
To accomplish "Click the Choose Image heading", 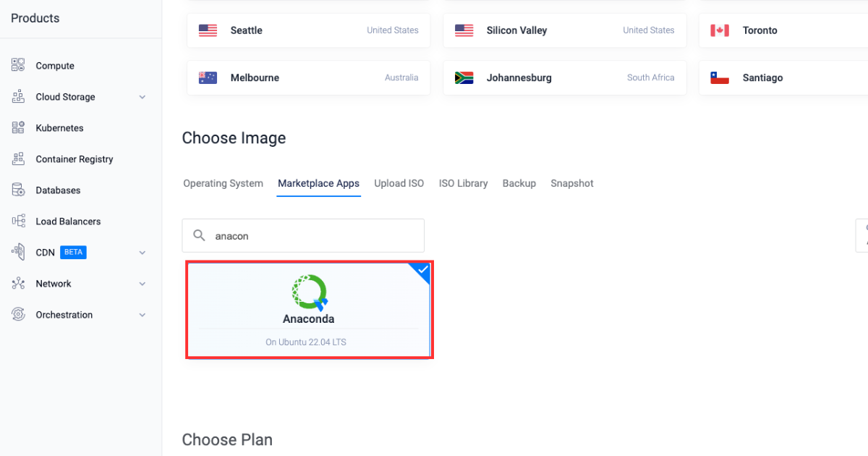I will pyautogui.click(x=234, y=138).
